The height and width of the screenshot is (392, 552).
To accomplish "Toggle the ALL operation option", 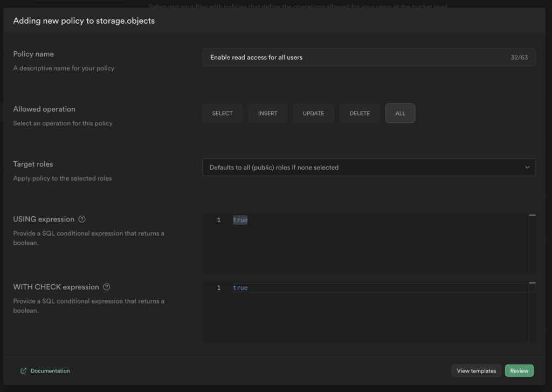I will coord(400,113).
